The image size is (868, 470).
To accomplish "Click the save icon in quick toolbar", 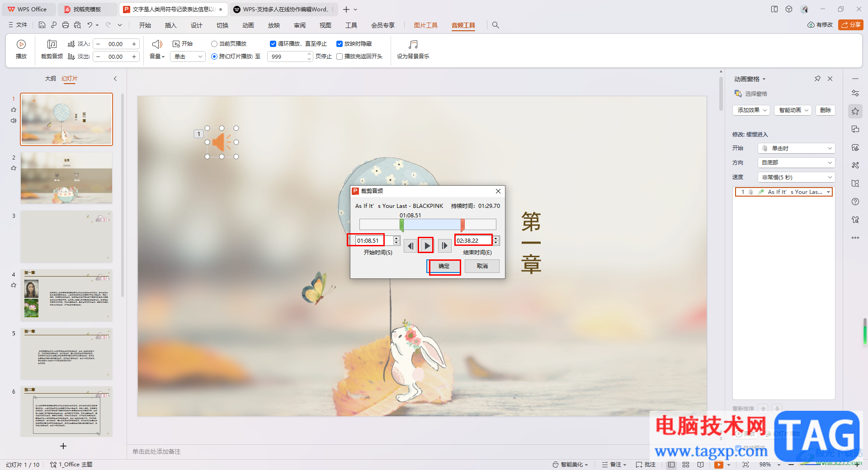I will 42,25.
